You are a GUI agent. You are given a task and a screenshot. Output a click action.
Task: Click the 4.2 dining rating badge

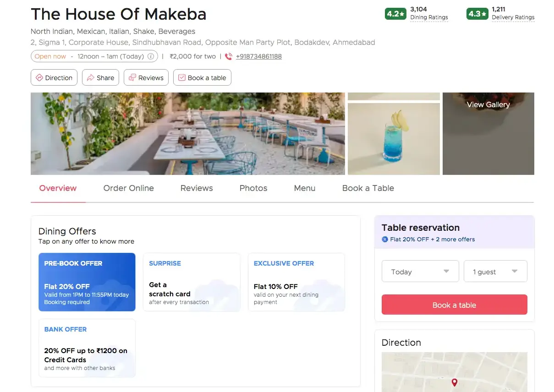[x=395, y=14]
